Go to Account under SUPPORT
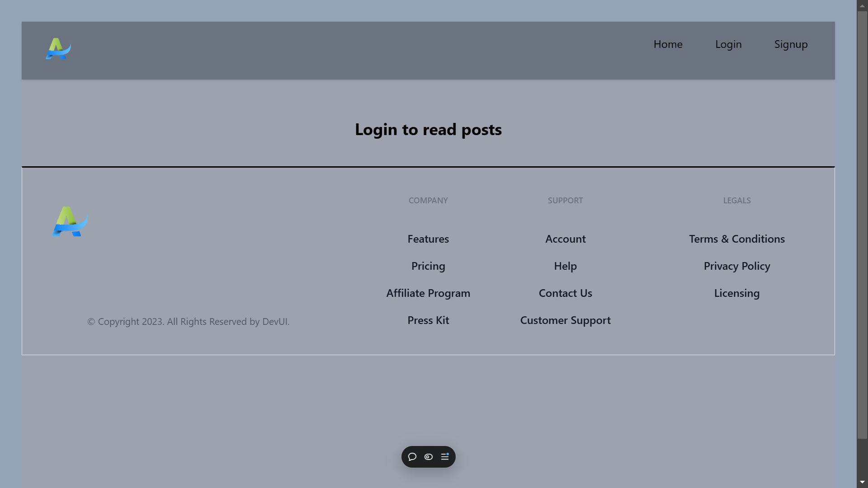The height and width of the screenshot is (488, 868). (x=565, y=239)
